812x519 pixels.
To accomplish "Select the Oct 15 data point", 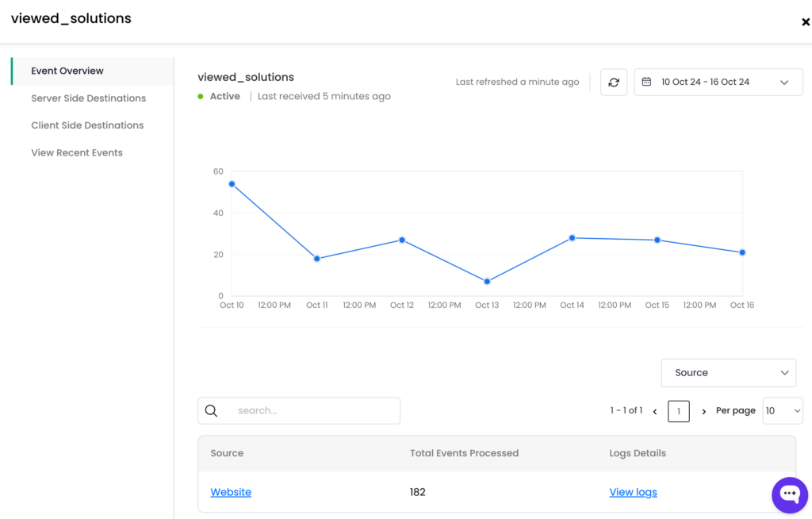I will [x=657, y=240].
